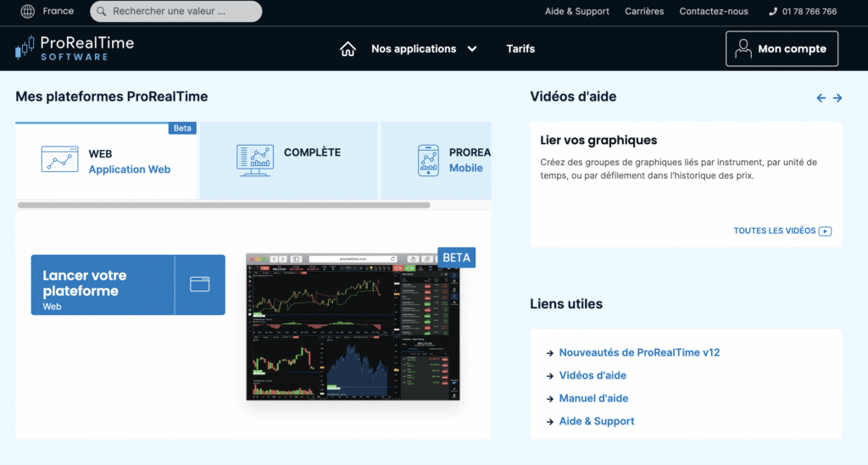Open the Contactez-nous link
868x465 pixels.
point(714,11)
